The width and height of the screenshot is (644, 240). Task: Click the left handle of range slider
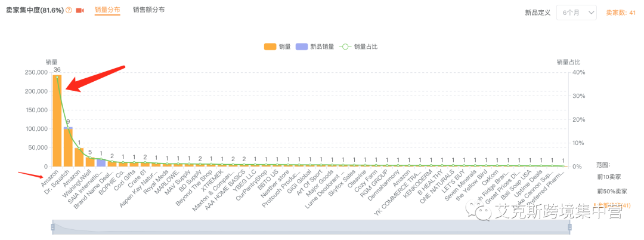[53, 227]
